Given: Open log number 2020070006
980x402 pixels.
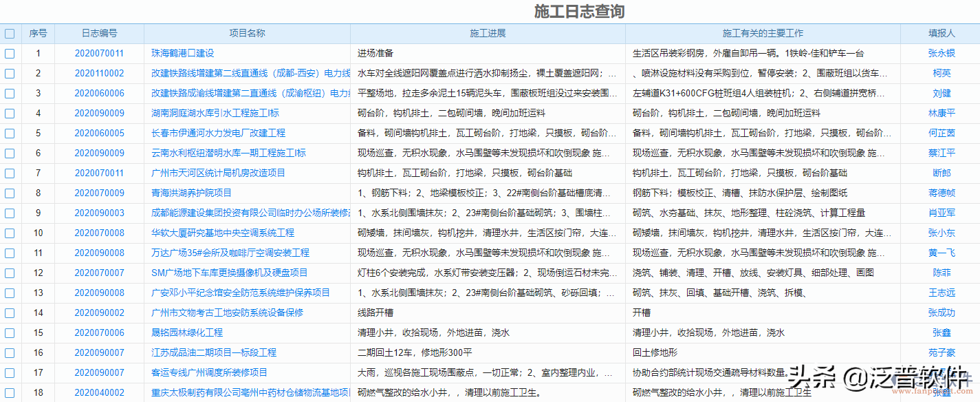Looking at the screenshot, I should coord(100,332).
